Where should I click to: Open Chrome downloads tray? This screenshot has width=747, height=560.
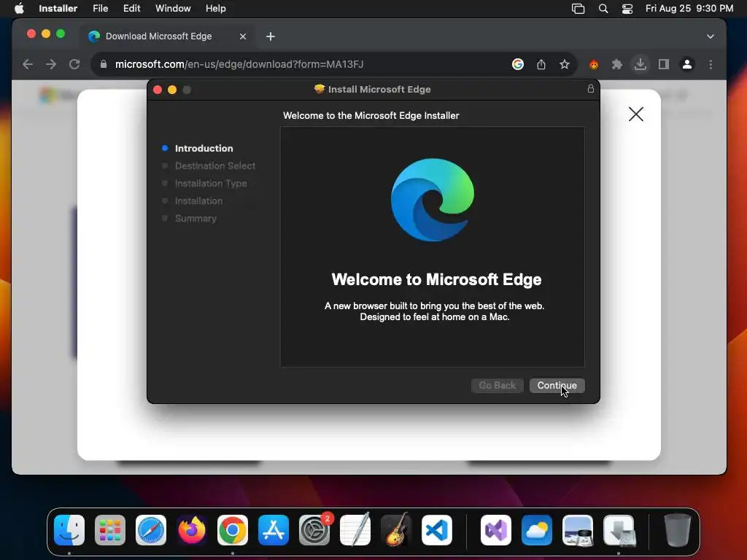point(640,64)
